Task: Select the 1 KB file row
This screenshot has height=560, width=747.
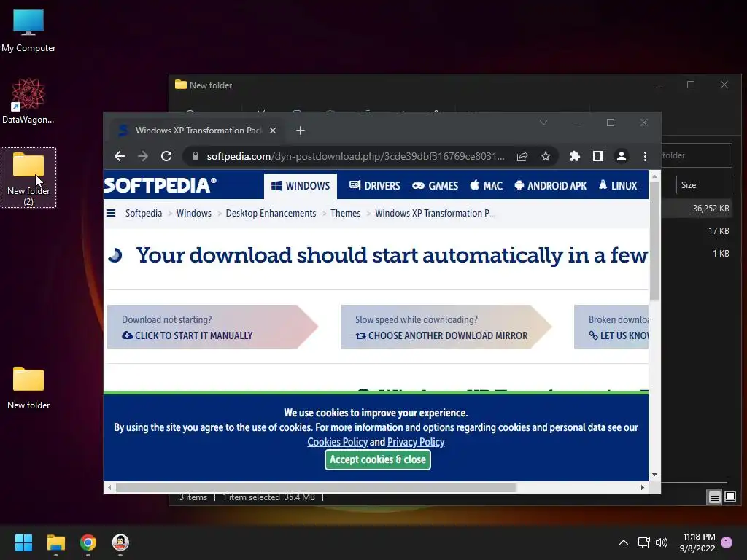Action: [x=698, y=253]
